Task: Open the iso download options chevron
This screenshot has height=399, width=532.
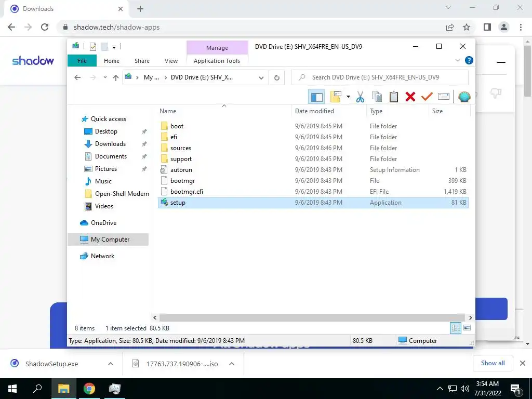Action: coord(232,364)
